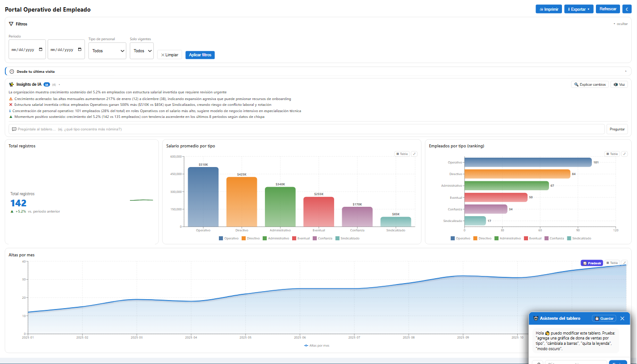Screen dimensions: 637x364
Task: Click the Predecir button on Altas por mes
Action: click(x=592, y=263)
